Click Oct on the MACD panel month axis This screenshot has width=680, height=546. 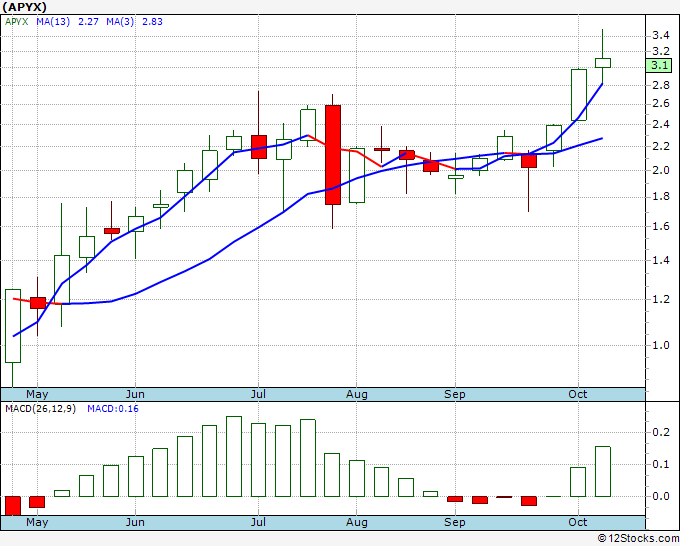pyautogui.click(x=578, y=522)
